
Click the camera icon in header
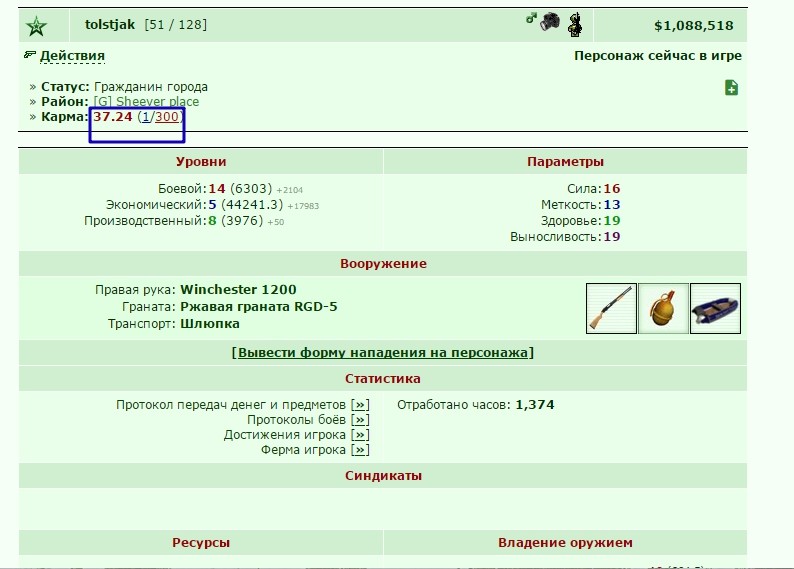549,22
